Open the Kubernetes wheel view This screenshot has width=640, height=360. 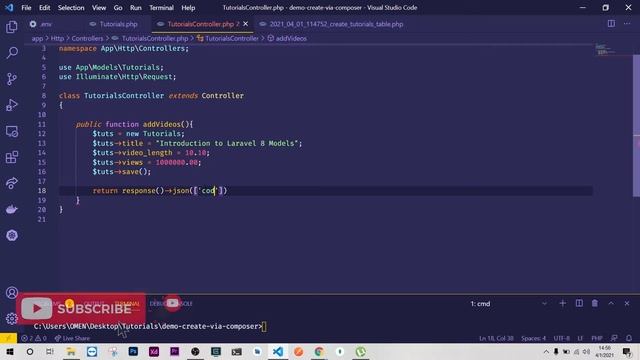pos(12,236)
